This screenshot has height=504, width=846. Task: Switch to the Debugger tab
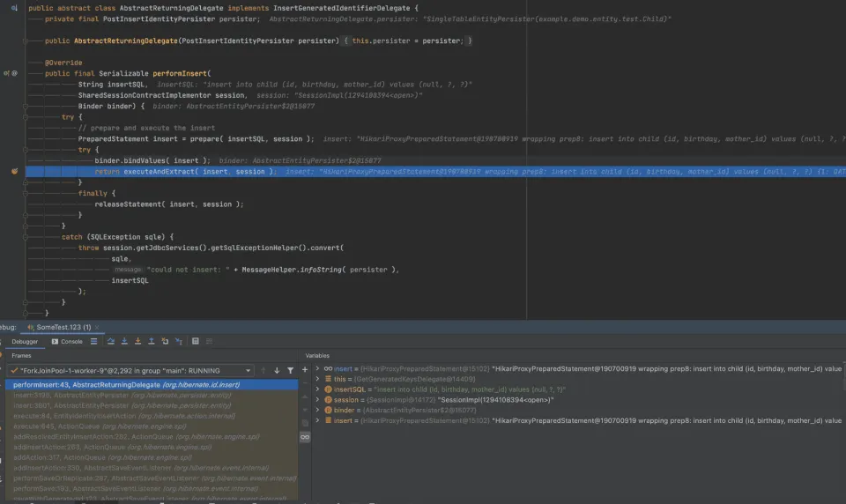point(25,342)
